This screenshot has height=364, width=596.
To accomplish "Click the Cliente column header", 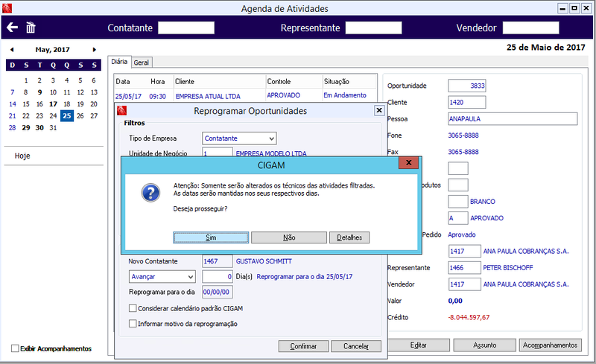I will 219,81.
